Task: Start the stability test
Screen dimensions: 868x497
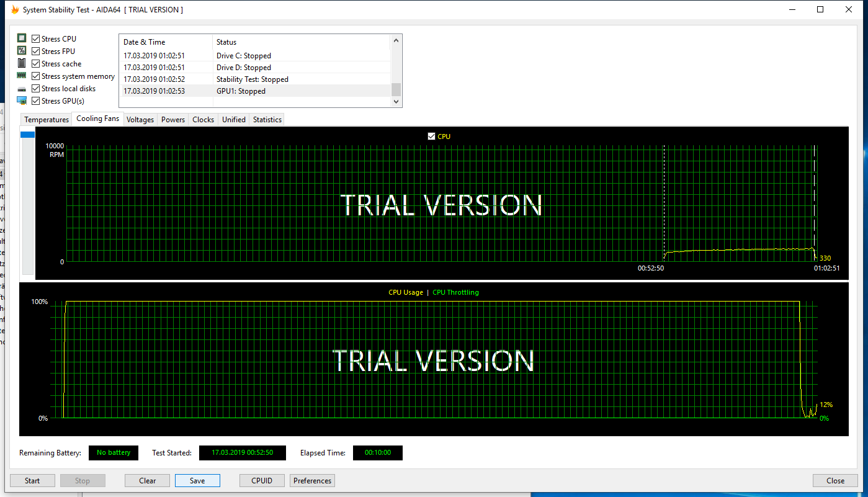Action: click(32, 481)
